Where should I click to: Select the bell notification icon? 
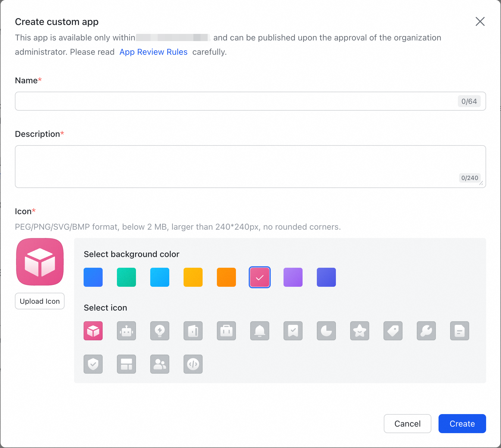[260, 331]
